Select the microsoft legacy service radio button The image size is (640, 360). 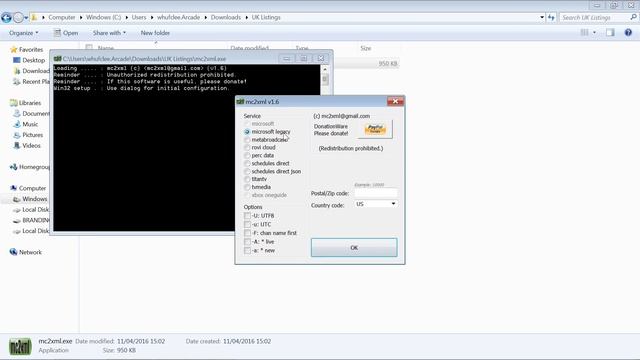[247, 132]
